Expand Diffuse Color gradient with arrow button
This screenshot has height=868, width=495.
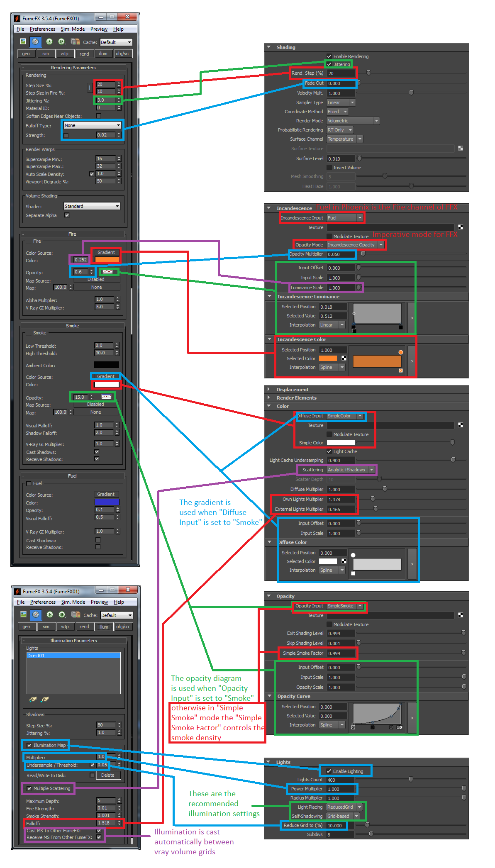click(412, 564)
